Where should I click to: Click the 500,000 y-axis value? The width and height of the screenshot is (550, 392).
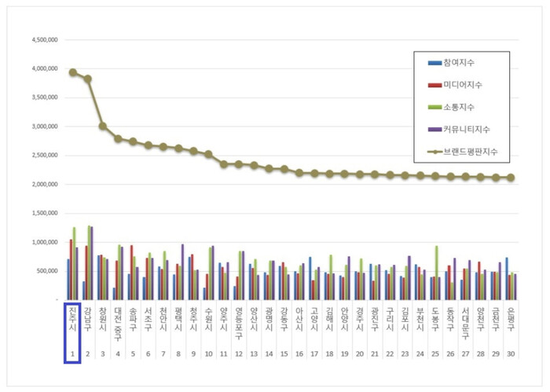click(x=47, y=271)
